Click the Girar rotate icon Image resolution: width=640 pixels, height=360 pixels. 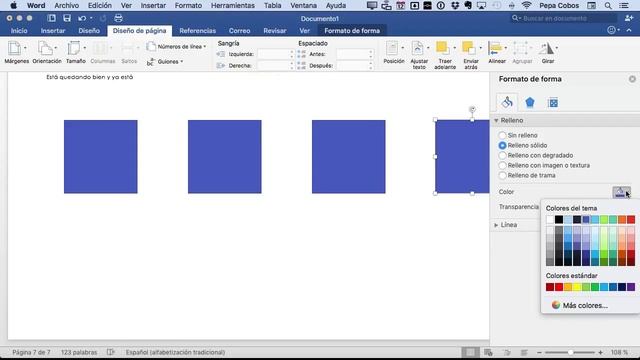(546, 49)
